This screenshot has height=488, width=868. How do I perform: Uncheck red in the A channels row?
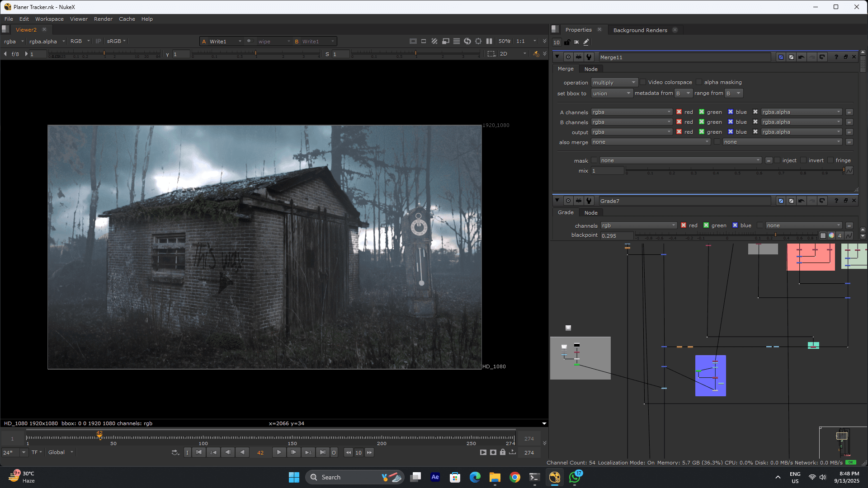[679, 112]
